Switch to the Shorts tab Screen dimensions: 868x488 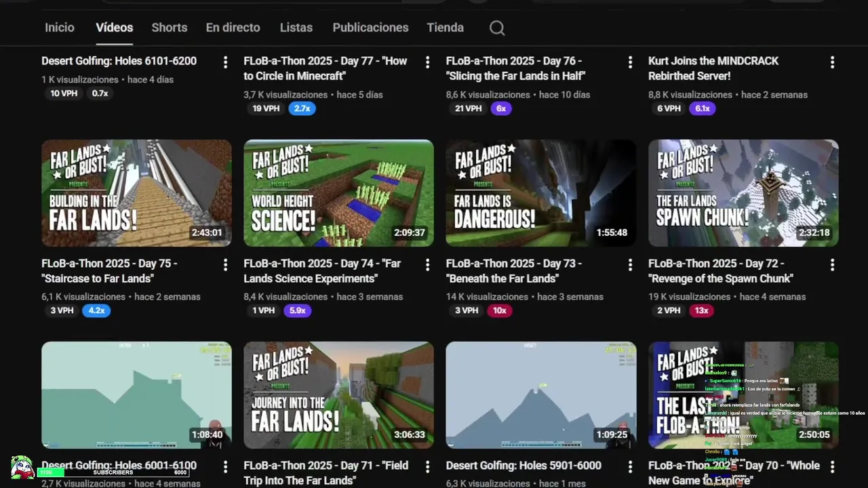tap(170, 28)
